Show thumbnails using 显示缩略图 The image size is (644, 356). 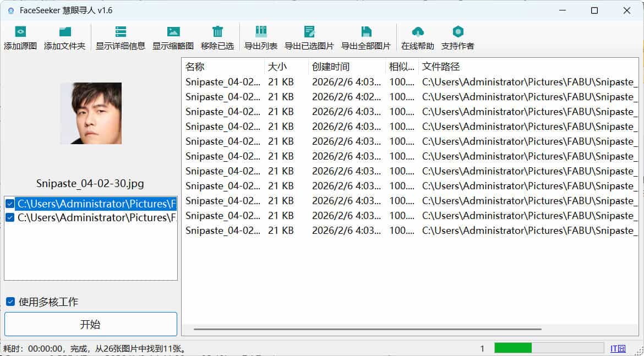click(174, 37)
